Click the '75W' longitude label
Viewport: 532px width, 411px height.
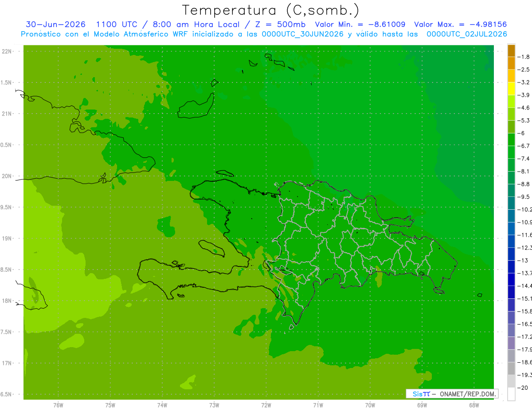coord(110,405)
